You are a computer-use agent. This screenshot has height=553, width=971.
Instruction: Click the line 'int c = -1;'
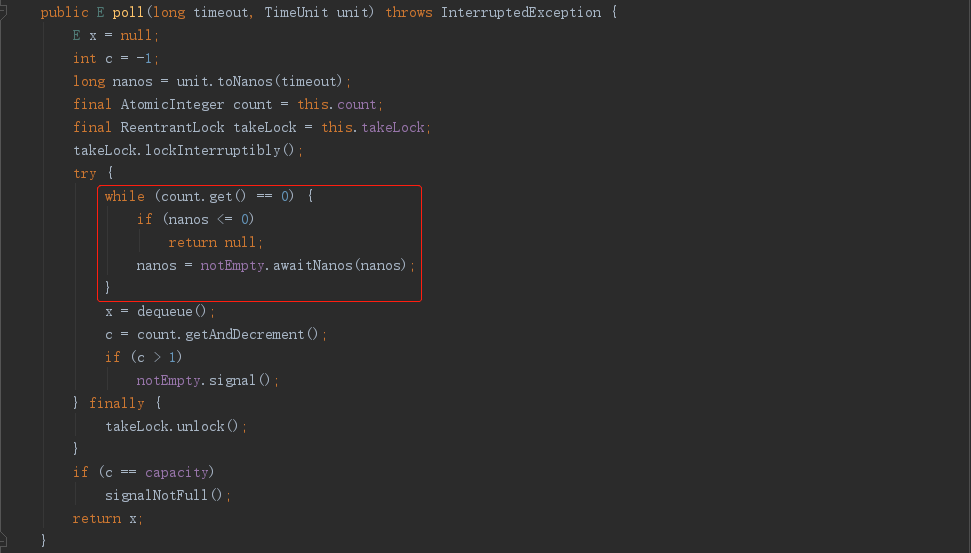point(116,58)
